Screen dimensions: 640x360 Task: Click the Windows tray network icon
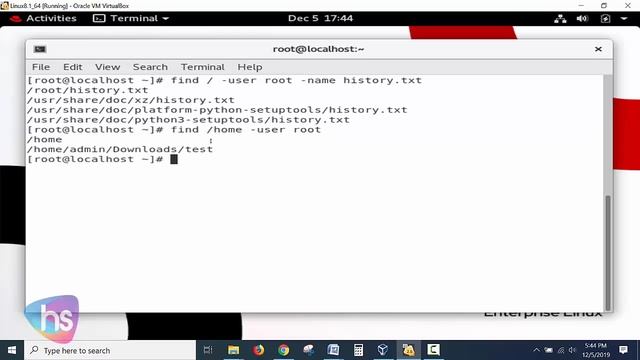561,350
